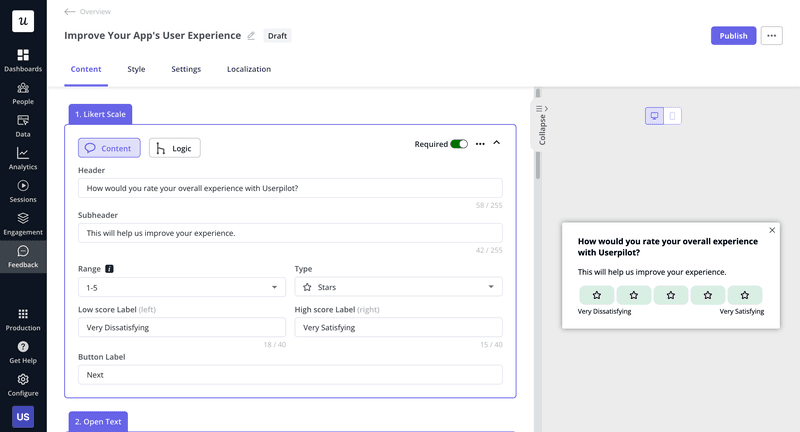Open Dashboards from the sidebar
This screenshot has height=432, width=800.
(x=23, y=60)
